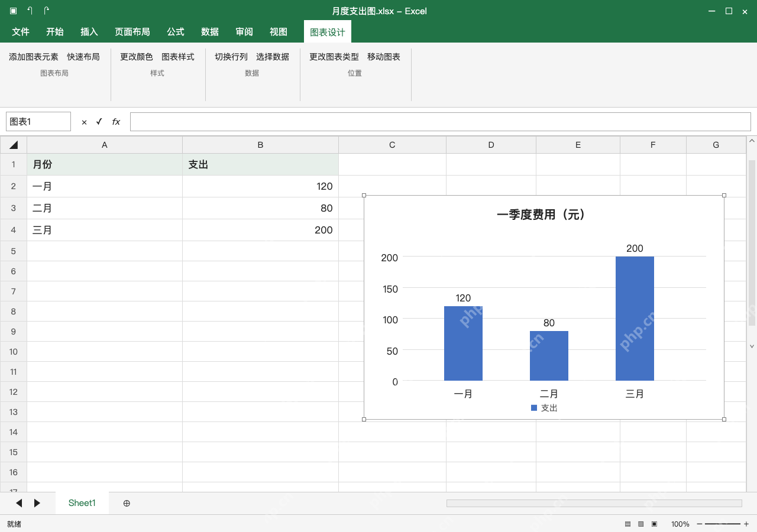This screenshot has height=532, width=757.
Task: Click the 100% zoom level text
Action: coord(680,524)
